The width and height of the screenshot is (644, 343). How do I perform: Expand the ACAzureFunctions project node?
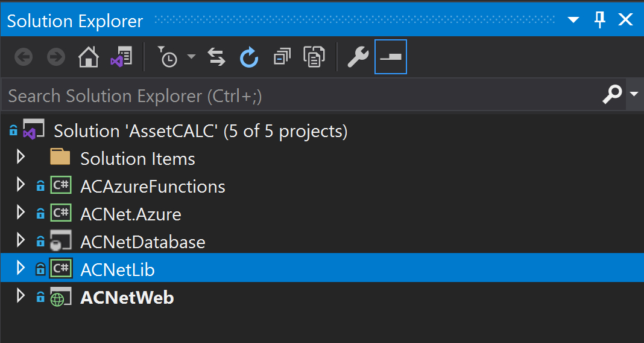[x=21, y=185]
